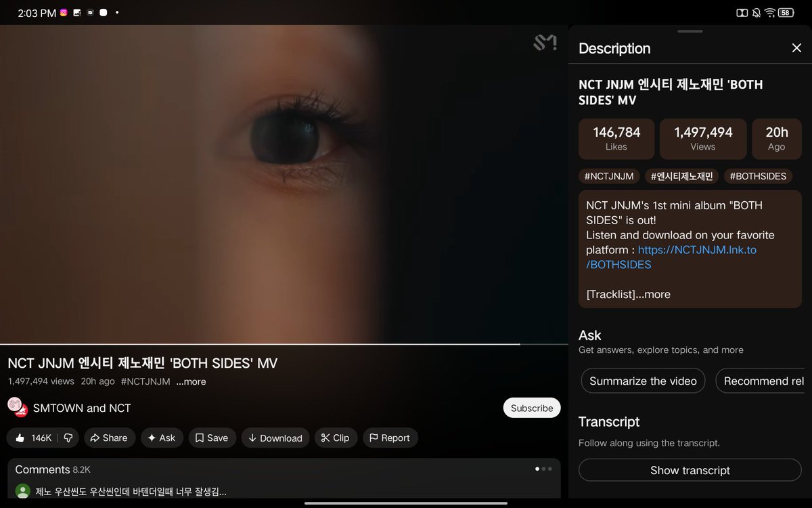Image resolution: width=812 pixels, height=508 pixels.
Task: Tap the Description panel drag handle
Action: pos(690,31)
